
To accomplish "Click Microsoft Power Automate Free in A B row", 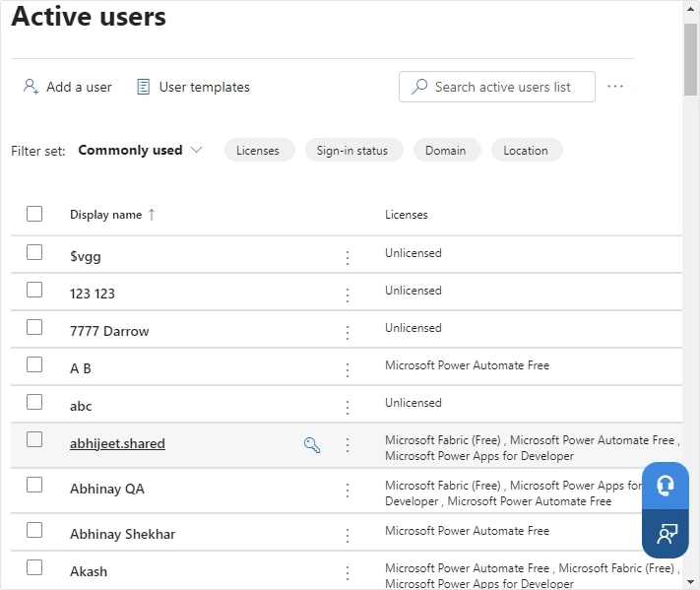I will click(x=467, y=365).
